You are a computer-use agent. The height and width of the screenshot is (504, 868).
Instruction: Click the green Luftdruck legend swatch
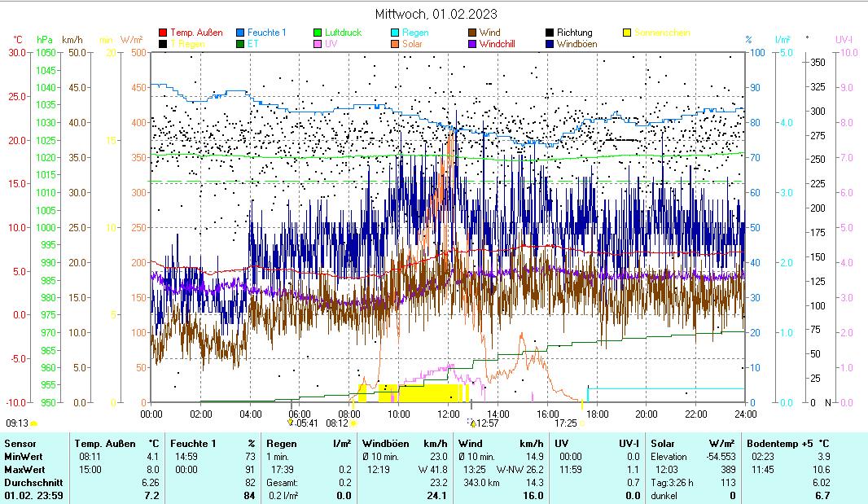click(318, 33)
